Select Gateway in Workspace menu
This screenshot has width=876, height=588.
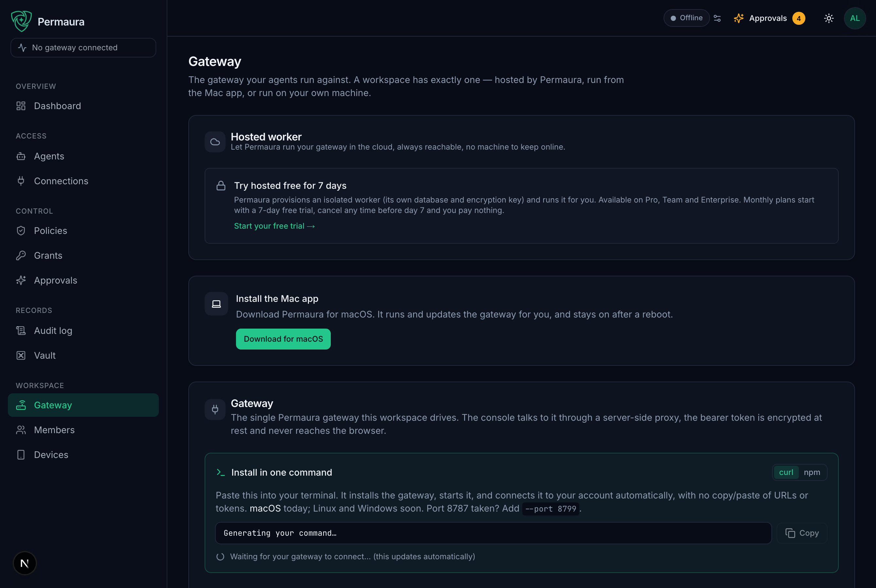pos(83,405)
